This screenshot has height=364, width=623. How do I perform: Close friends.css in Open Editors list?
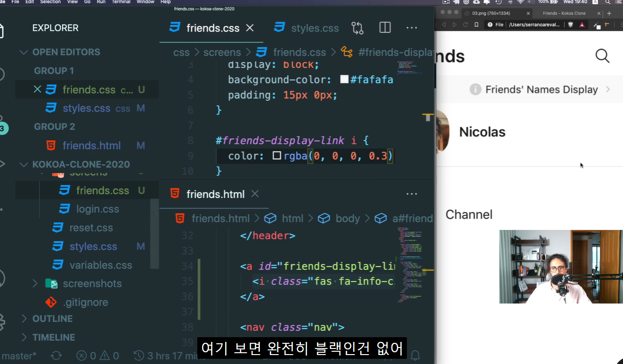pyautogui.click(x=38, y=89)
